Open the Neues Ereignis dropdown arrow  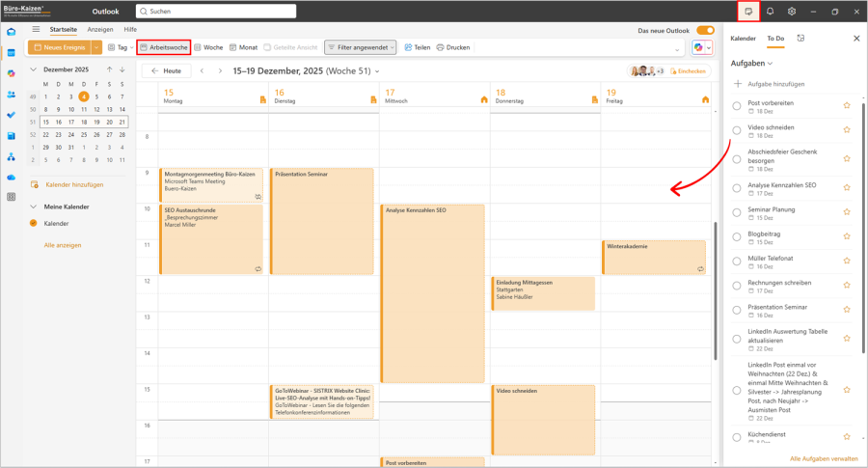[96, 47]
